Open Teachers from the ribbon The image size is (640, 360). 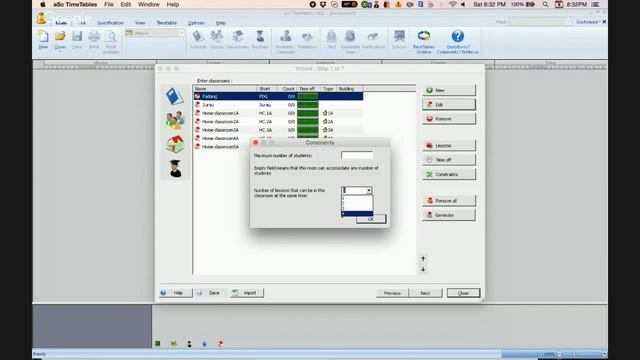(x=260, y=39)
